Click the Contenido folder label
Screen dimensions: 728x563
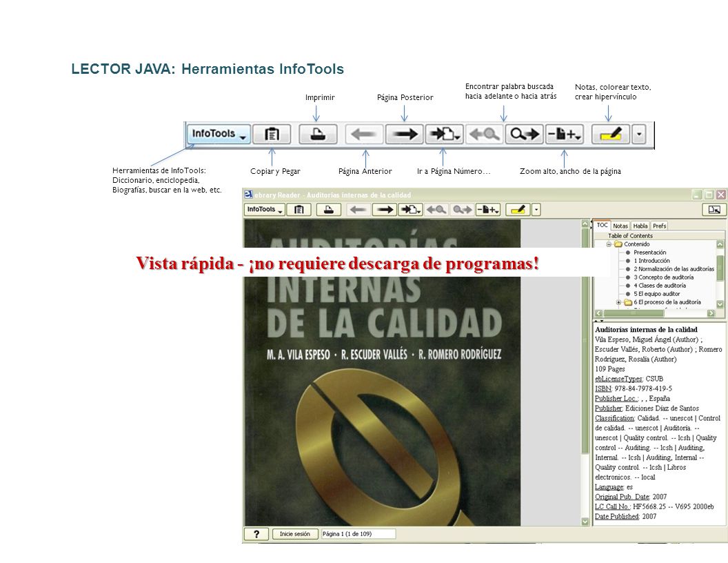coord(636,244)
